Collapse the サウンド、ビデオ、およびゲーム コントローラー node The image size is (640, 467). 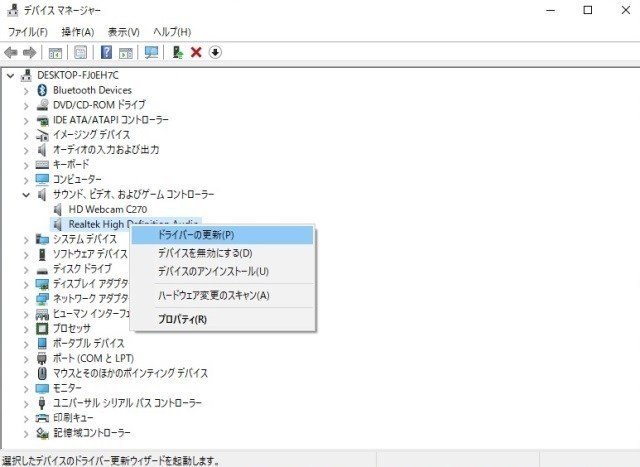coord(27,195)
